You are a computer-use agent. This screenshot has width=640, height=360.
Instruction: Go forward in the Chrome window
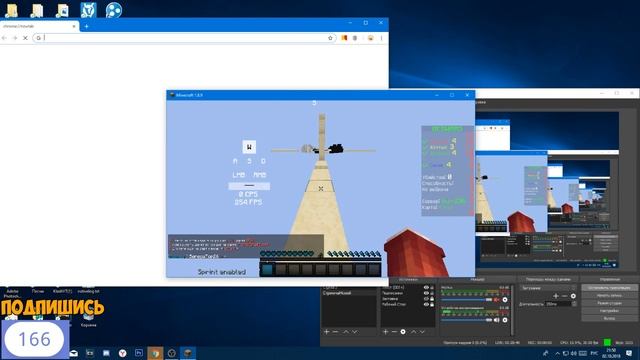click(15, 38)
